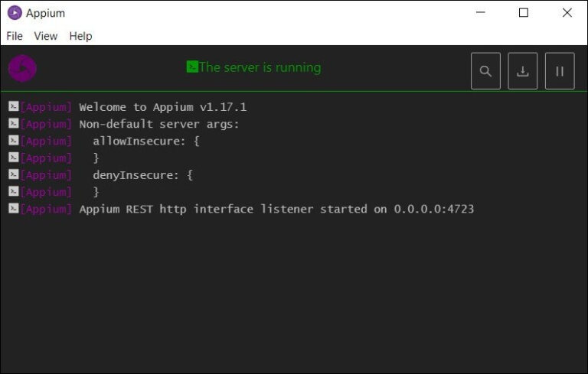The width and height of the screenshot is (588, 374).
Task: Click terminal icon on 'Welcome to Appium' line
Action: pyautogui.click(x=14, y=106)
